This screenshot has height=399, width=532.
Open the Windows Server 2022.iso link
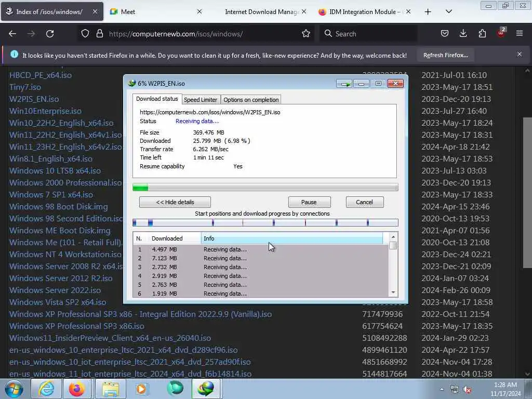point(55,290)
